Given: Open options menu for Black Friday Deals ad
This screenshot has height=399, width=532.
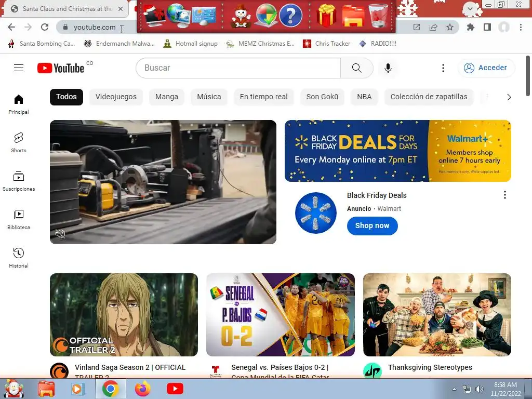Looking at the screenshot, I should [x=505, y=195].
